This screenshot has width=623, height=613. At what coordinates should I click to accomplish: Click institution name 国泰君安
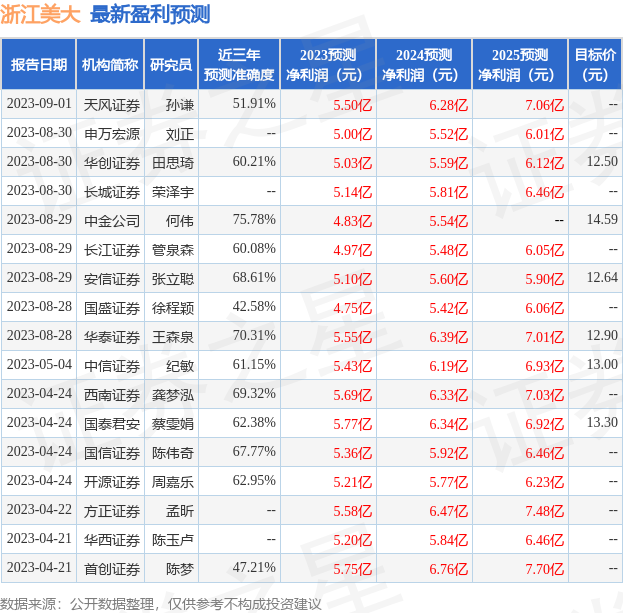pyautogui.click(x=112, y=424)
